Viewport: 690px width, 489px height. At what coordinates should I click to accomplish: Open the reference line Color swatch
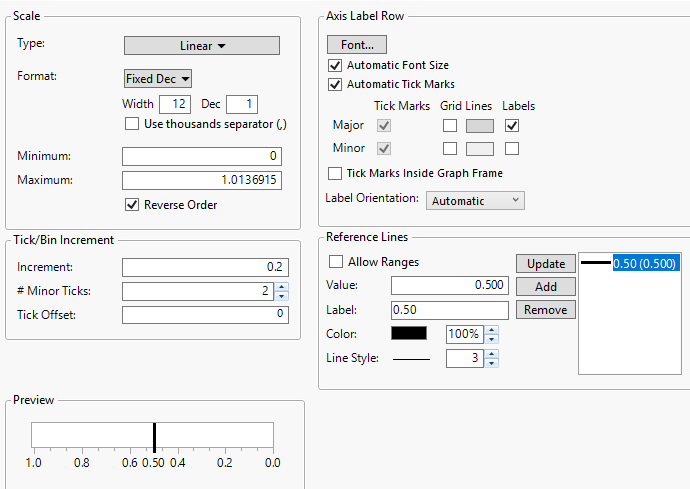tap(409, 333)
